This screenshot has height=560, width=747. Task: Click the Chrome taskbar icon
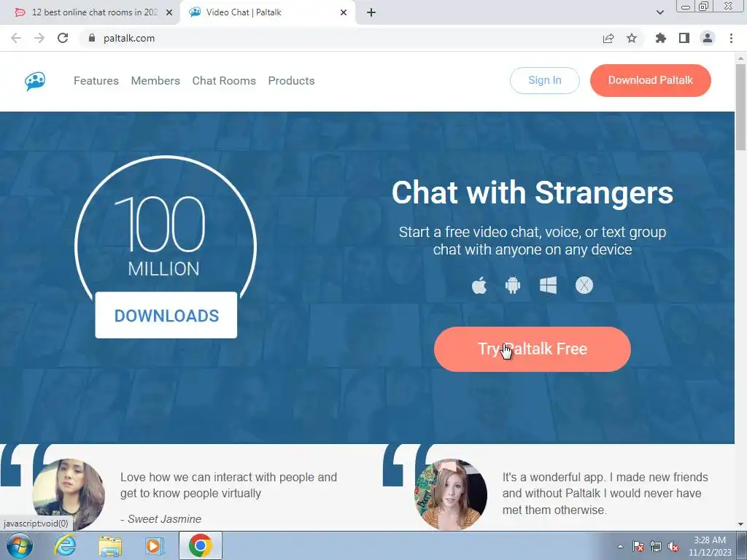pyautogui.click(x=200, y=545)
